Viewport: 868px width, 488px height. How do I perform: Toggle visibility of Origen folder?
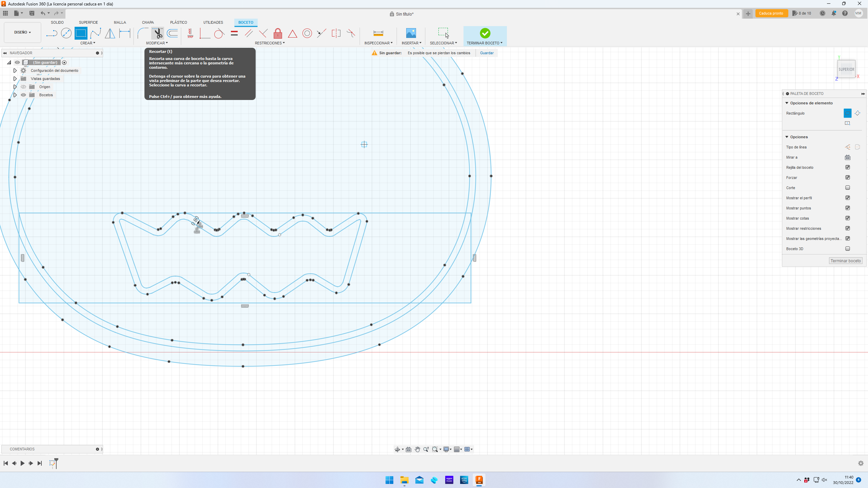click(23, 87)
